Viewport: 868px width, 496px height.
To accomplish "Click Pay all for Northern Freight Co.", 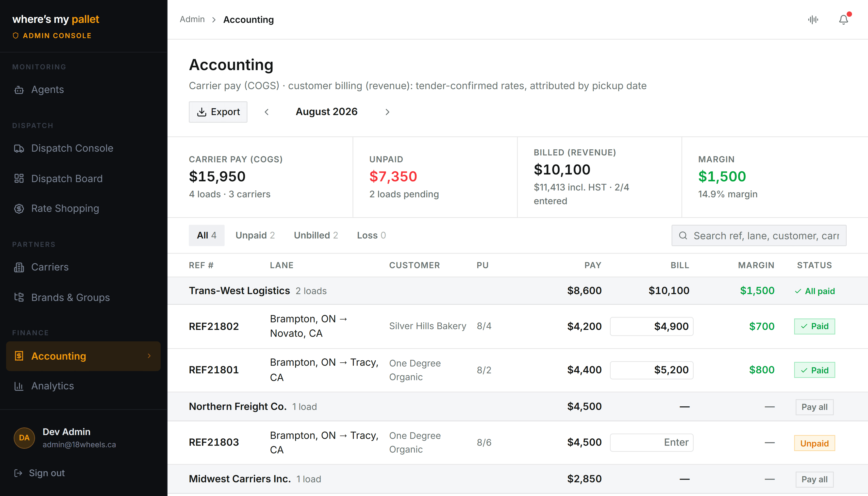I will pyautogui.click(x=814, y=407).
